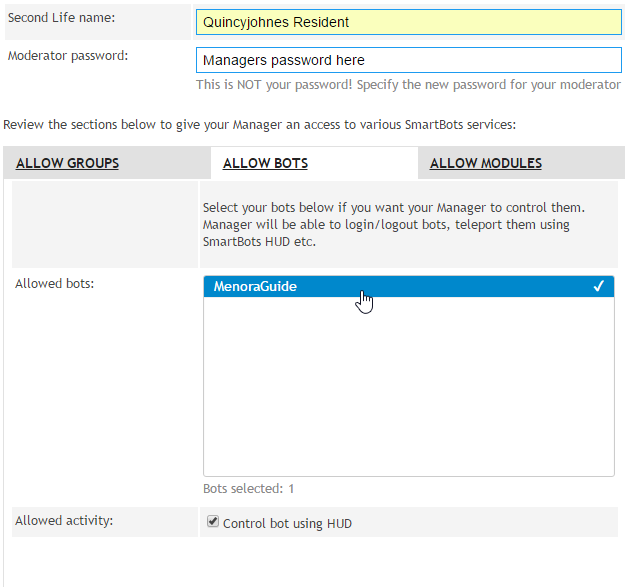Switch to the ALLOW BOTS tab
The image size is (625, 587).
tap(265, 163)
